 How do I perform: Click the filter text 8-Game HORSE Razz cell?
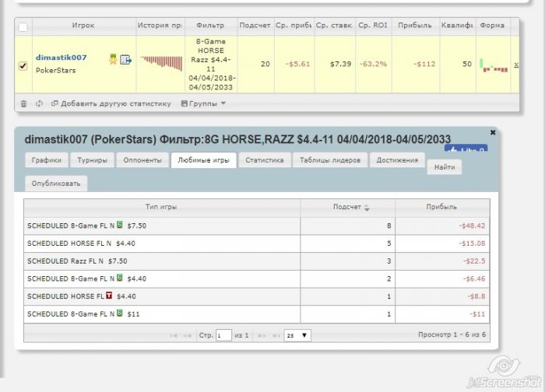point(211,65)
